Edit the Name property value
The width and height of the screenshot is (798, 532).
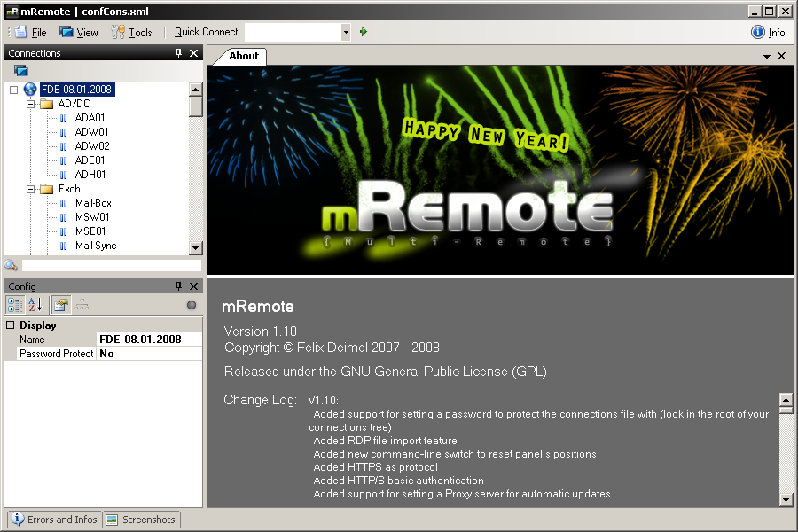click(149, 340)
